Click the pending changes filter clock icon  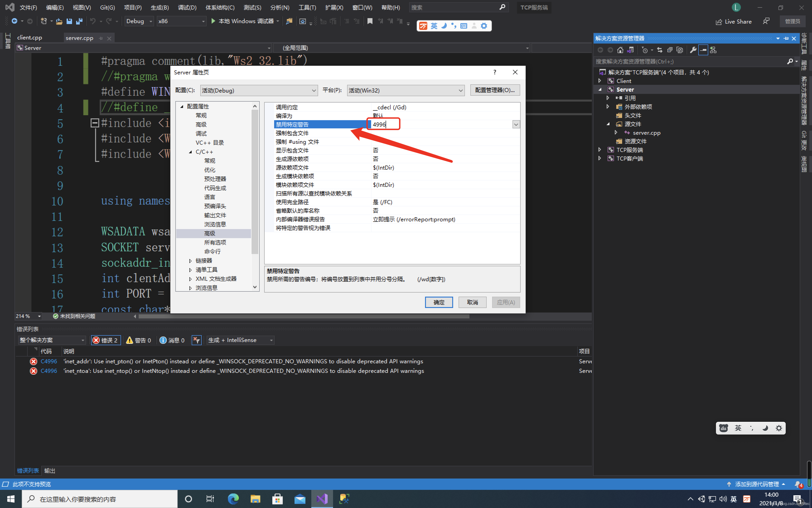[645, 50]
